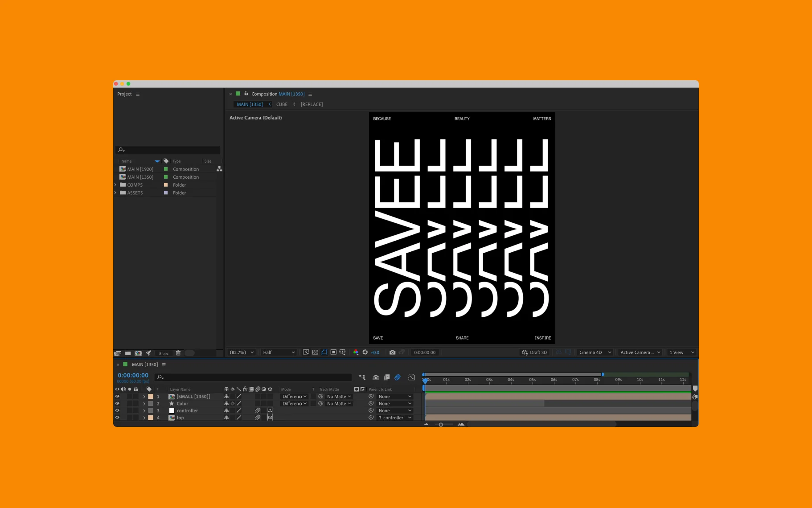Click the Interpret Footage icon in Project panel

tap(118, 353)
